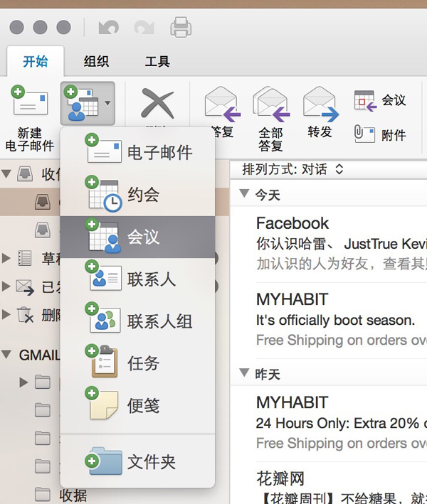Image resolution: width=427 pixels, height=504 pixels.
Task: Expand the drafts folder triangle
Action: (x=6, y=258)
